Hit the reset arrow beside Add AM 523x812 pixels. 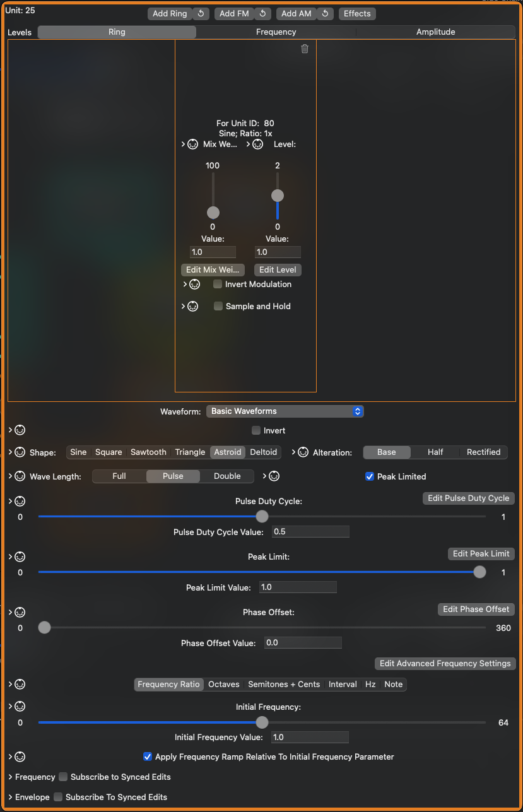325,13
